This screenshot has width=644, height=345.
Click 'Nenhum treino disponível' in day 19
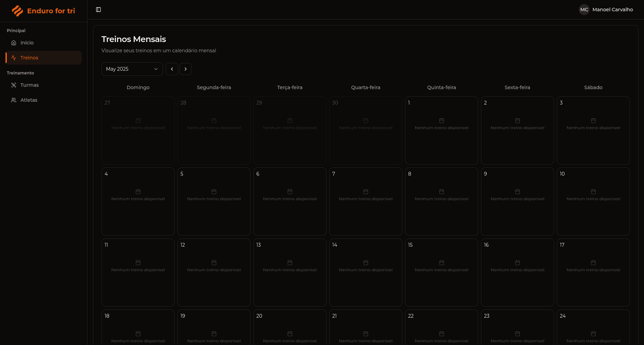coord(214,341)
